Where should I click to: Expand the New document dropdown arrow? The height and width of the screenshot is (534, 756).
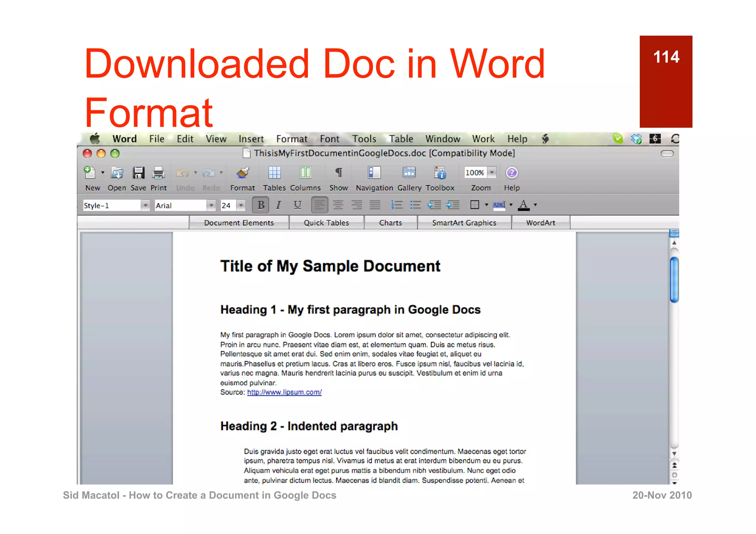[x=103, y=172]
